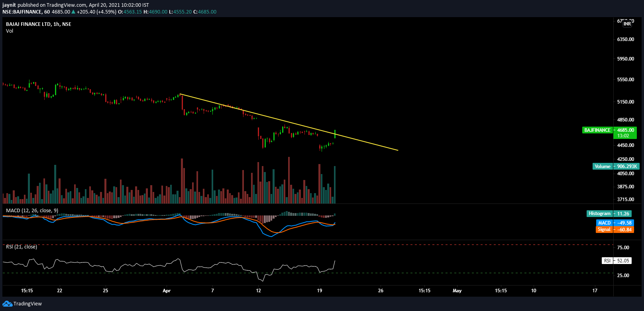Image resolution: width=644 pixels, height=311 pixels.
Task: Click the MACD (12, 26, close, 9) legend
Action: click(32, 211)
